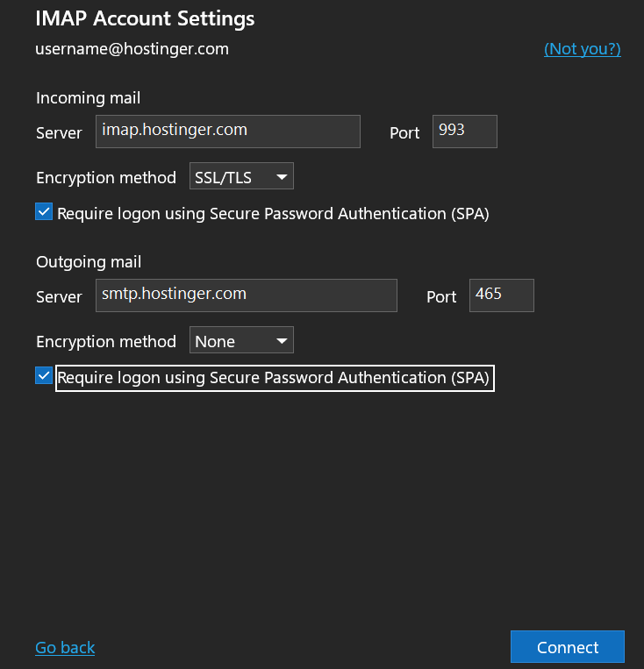Click the incoming mail SPA label text
The height and width of the screenshot is (669, 644).
273,213
